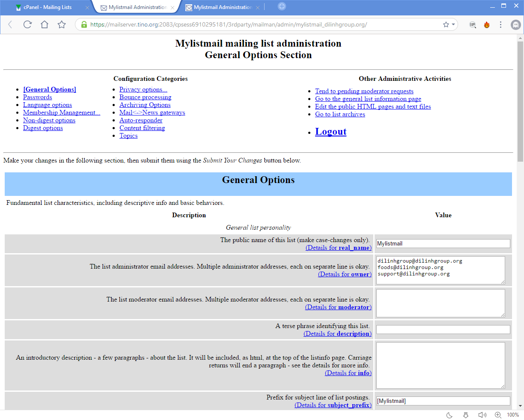The image size is (524, 420).
Task: Click the 100% zoom level text
Action: pyautogui.click(x=513, y=415)
